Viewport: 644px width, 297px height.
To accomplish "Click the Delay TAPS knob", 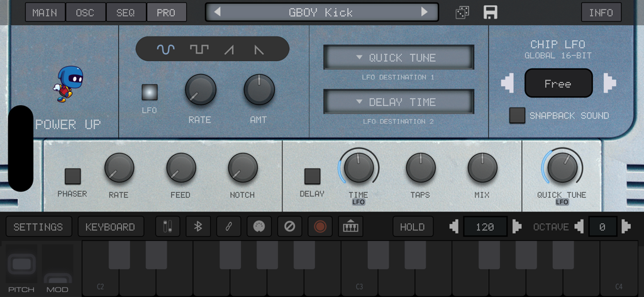I will pyautogui.click(x=421, y=167).
